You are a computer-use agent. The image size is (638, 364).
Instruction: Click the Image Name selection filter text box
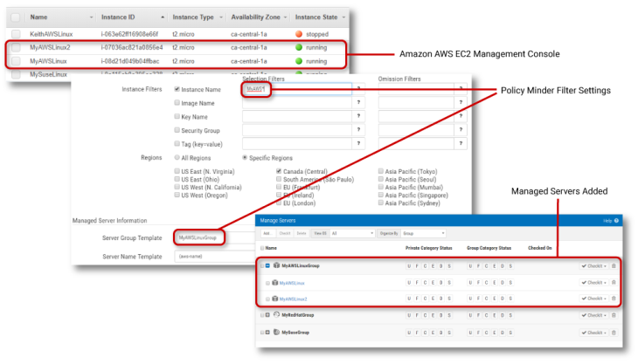click(297, 103)
